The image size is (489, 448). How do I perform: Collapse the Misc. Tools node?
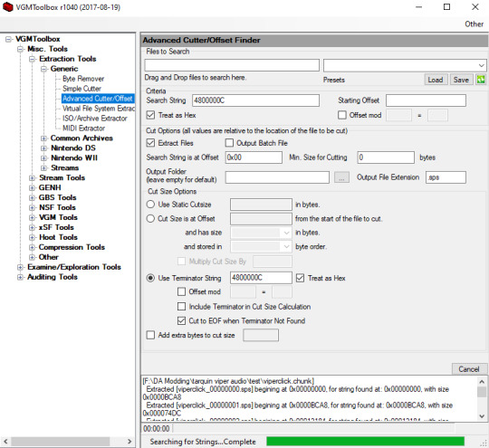tap(20, 49)
